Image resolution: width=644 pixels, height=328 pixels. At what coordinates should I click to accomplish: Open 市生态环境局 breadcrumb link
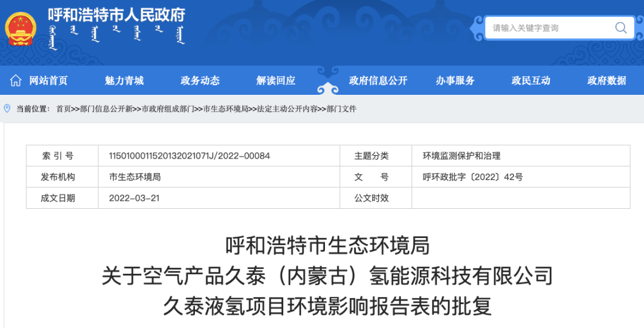(226, 109)
